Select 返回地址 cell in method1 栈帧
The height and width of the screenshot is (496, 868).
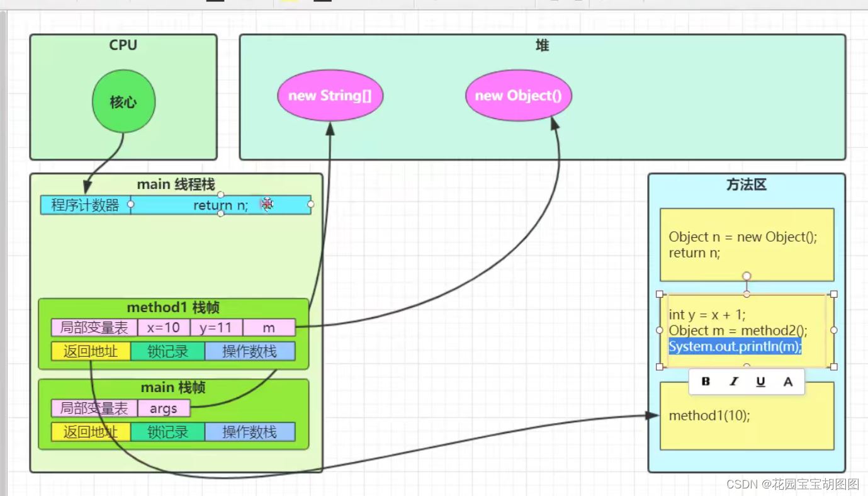tap(91, 351)
